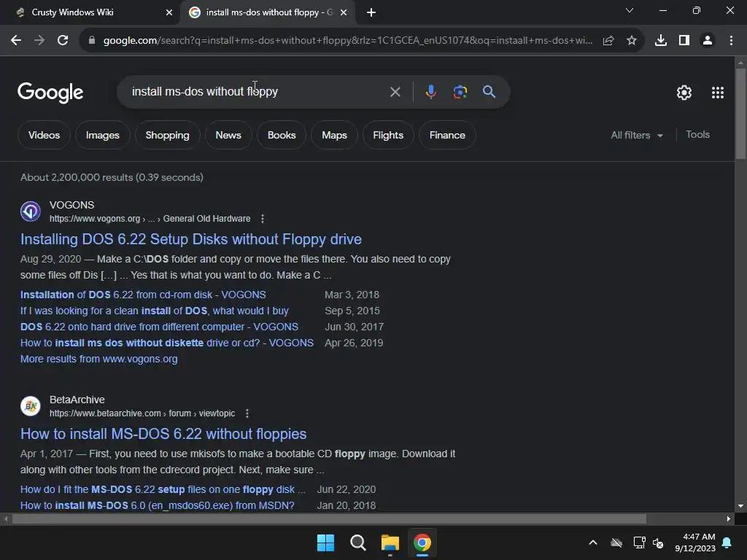Open the Tools search options

697,135
